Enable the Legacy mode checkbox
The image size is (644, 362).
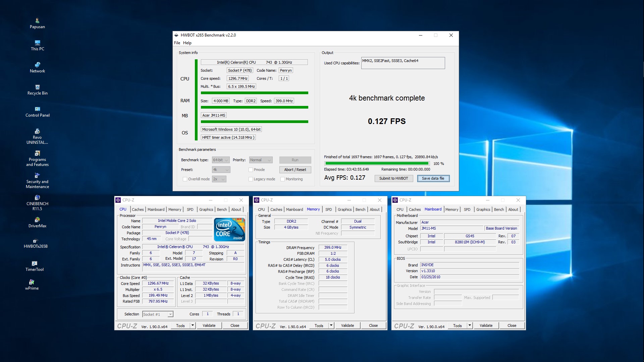251,179
